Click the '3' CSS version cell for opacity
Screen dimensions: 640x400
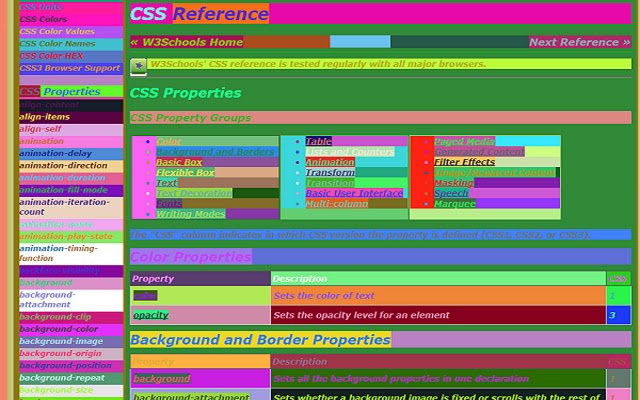point(618,315)
